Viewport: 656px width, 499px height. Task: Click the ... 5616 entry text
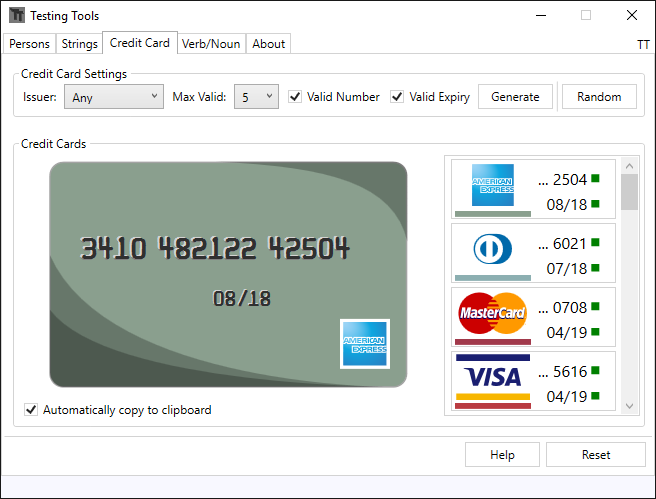563,372
